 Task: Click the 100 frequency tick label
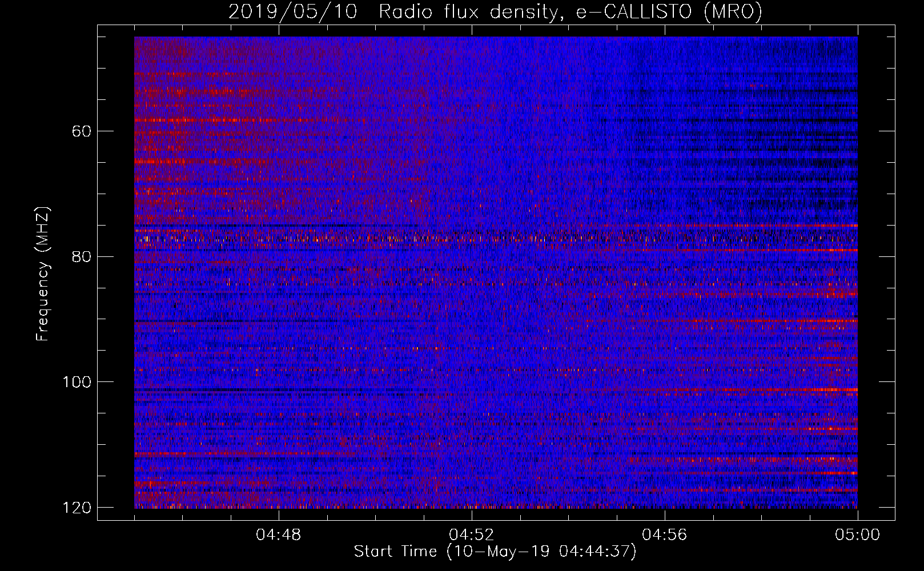[x=77, y=382]
